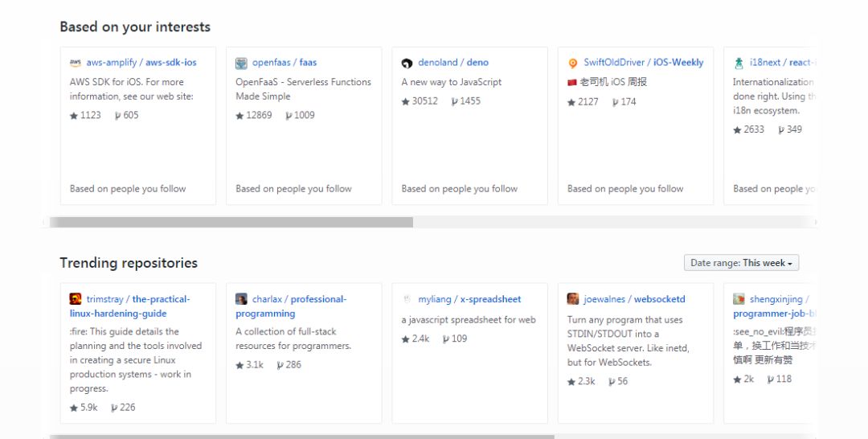Click the 'Trending repositories' heading
This screenshot has width=868, height=439.
(x=129, y=263)
